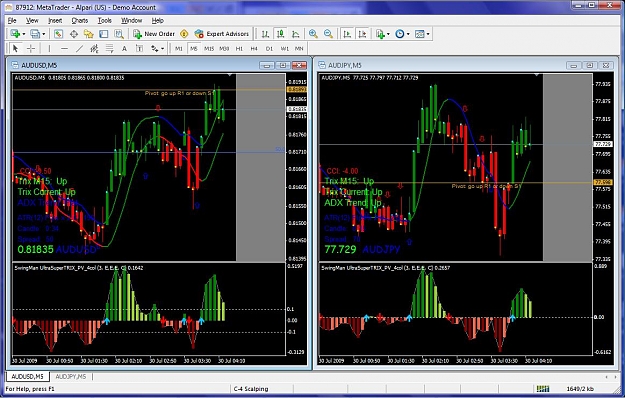Open the Help menu
The height and width of the screenshot is (398, 625).
157,20
